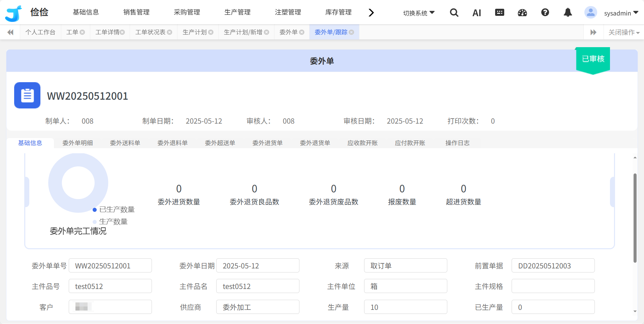Open the help question mark icon
Viewport: 644px width, 324px height.
point(545,12)
